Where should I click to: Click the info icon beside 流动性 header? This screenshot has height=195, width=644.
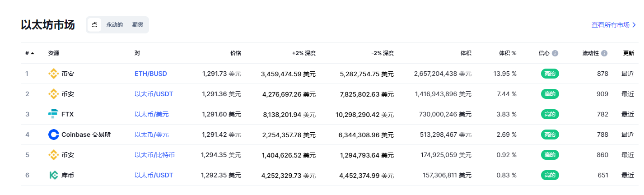pos(604,53)
